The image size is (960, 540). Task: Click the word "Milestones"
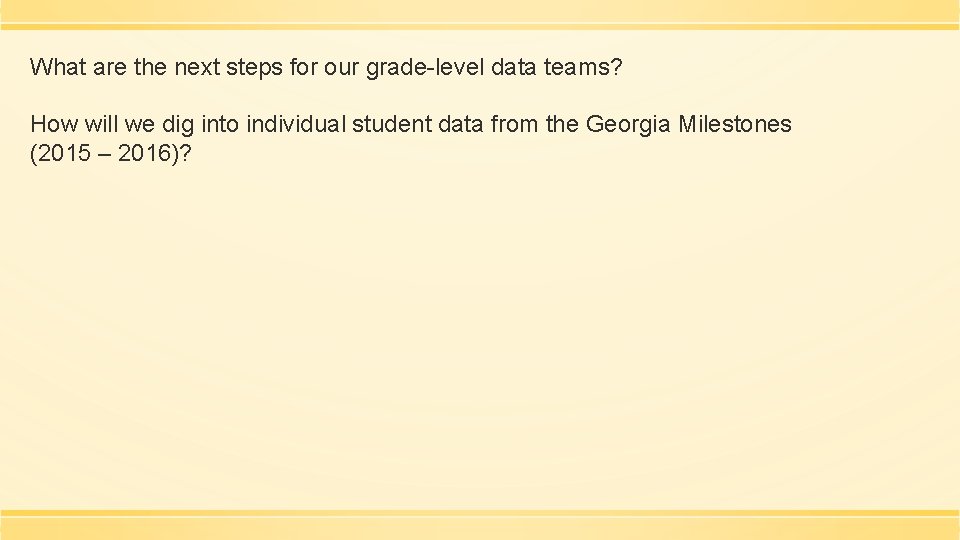735,125
